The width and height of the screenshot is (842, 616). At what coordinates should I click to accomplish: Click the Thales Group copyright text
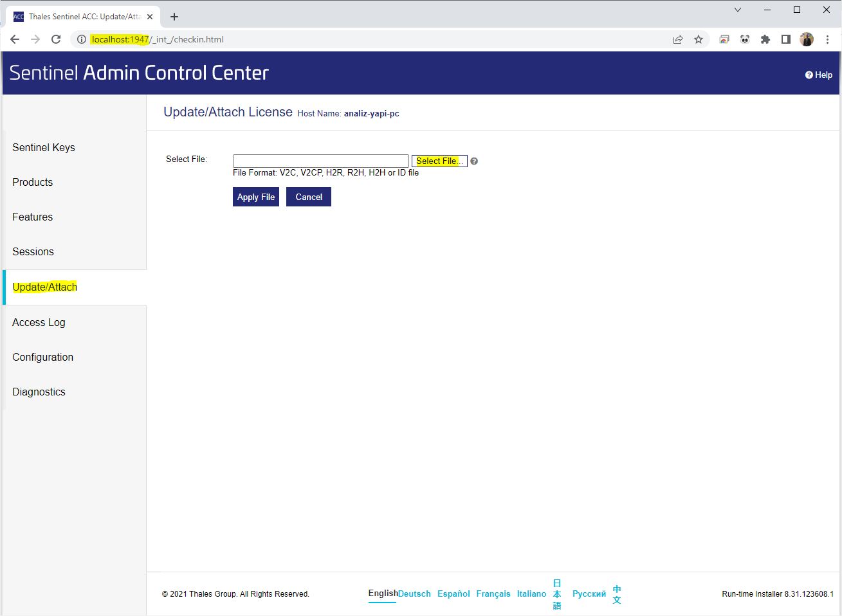[235, 594]
